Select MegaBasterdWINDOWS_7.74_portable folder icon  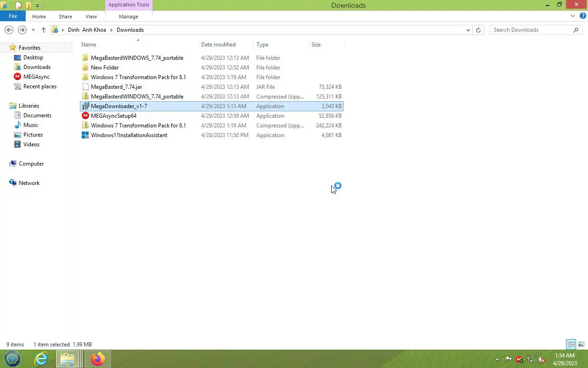point(85,58)
